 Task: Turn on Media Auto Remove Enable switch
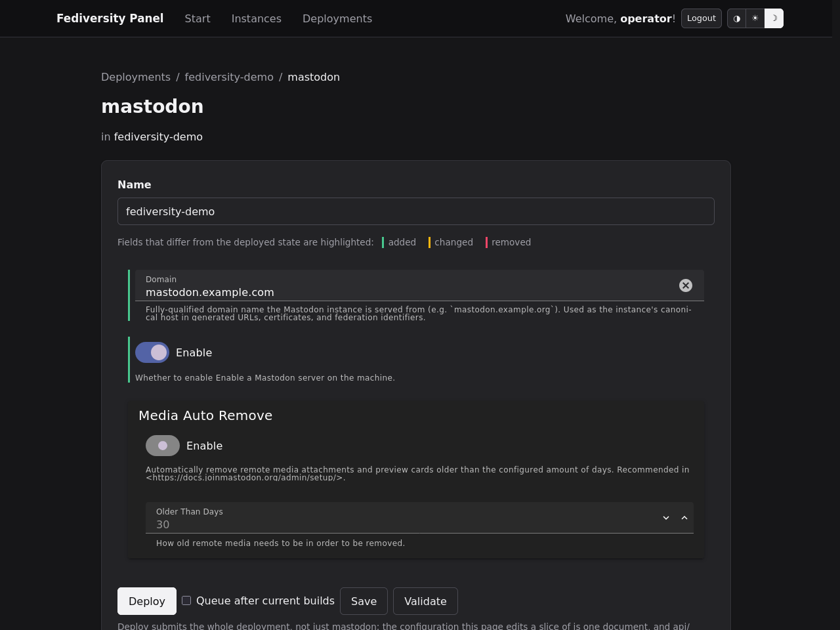pos(163,446)
